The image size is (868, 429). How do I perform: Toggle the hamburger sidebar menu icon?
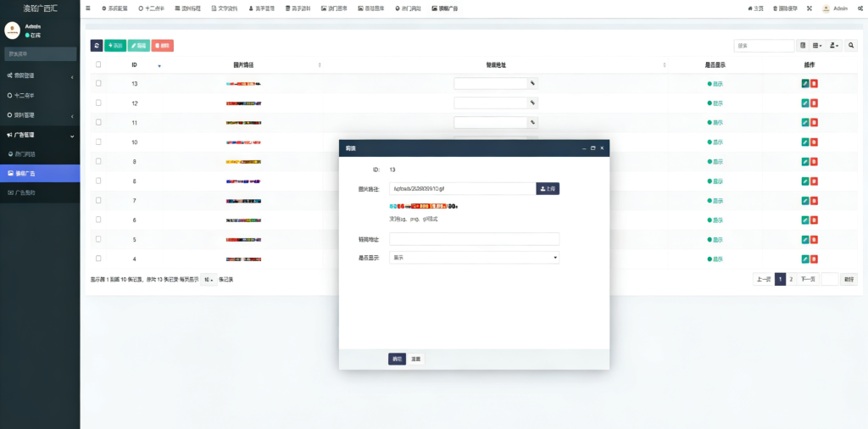[88, 8]
